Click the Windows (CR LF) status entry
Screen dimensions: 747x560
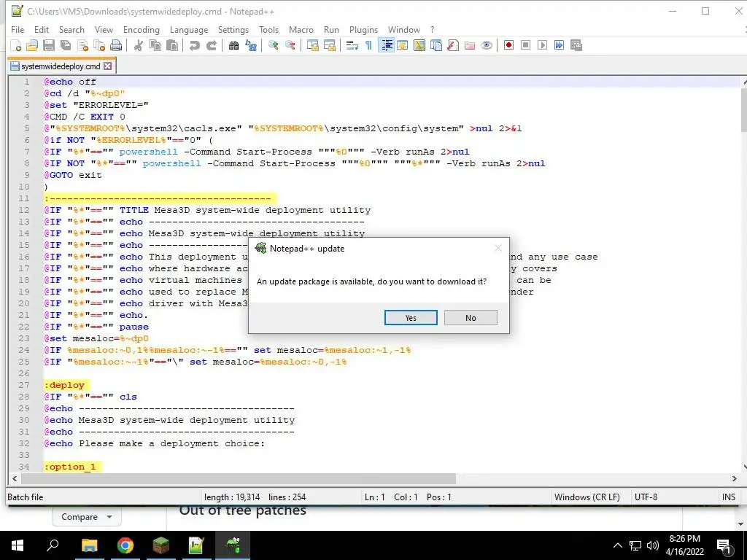(587, 497)
